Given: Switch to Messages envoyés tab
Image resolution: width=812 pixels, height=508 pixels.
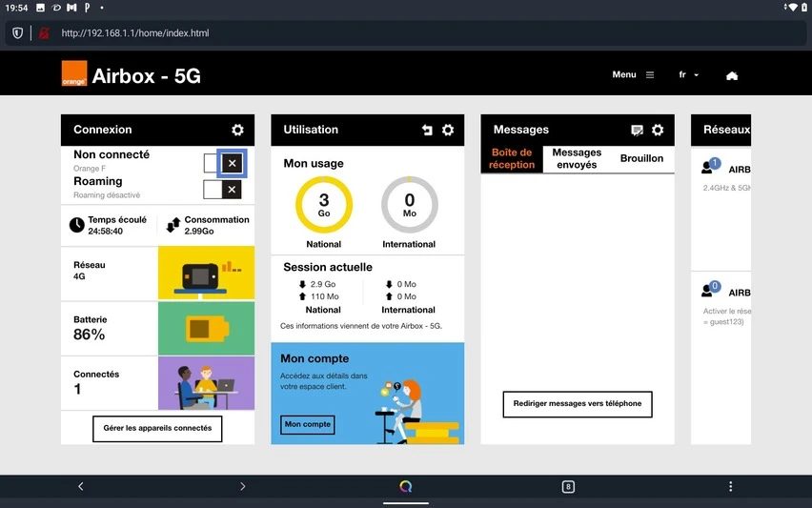Looking at the screenshot, I should [577, 158].
